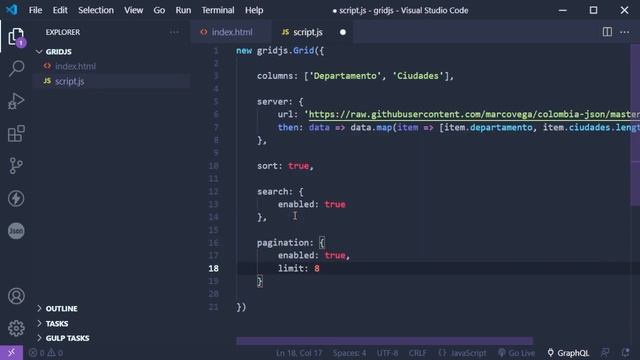Image resolution: width=640 pixels, height=360 pixels.
Task: Change indentation via Spaces: 4
Action: click(349, 353)
